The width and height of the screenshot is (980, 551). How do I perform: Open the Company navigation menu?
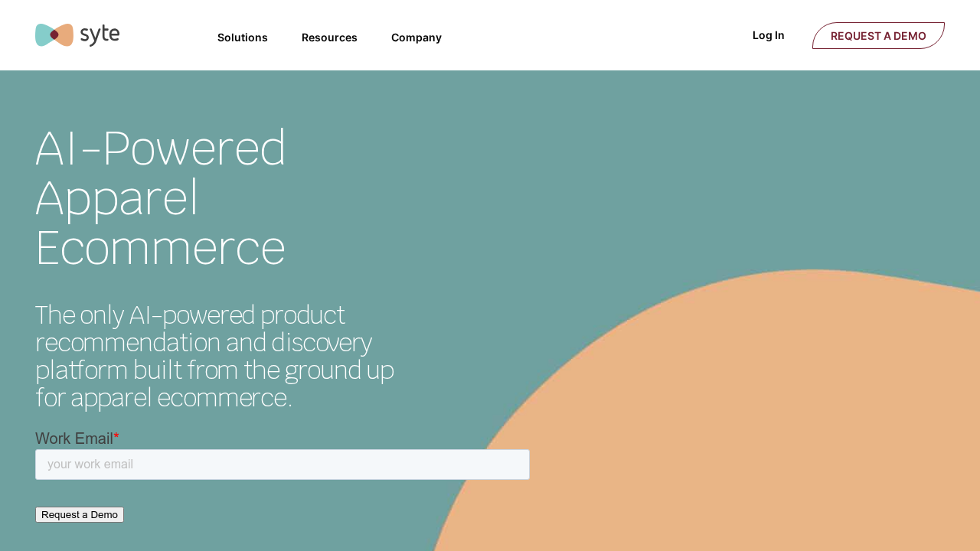[416, 37]
